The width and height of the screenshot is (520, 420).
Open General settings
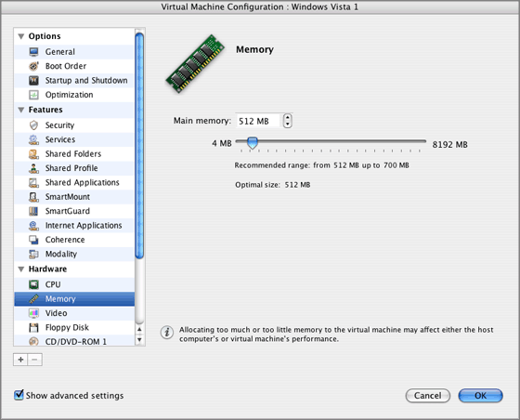(74, 52)
